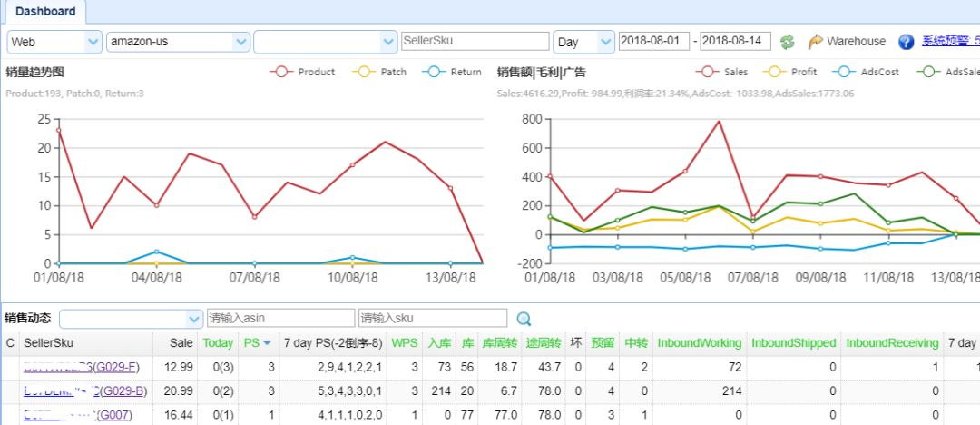Click the 销售额|毛利|广告 chart title

tap(541, 72)
